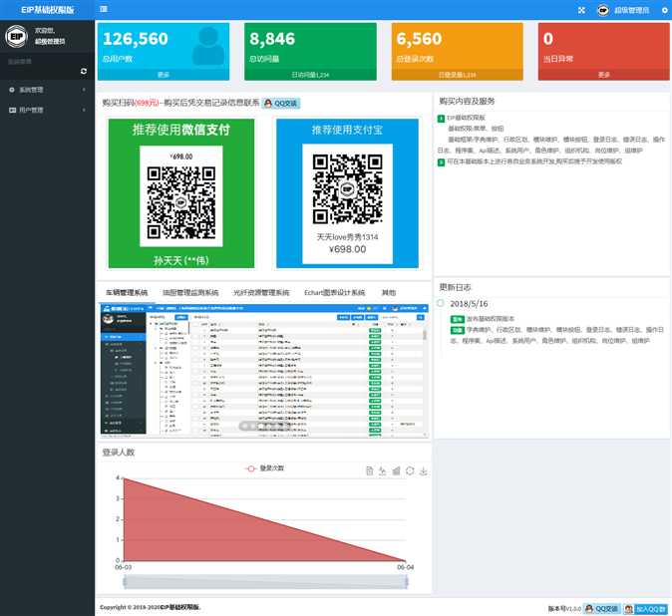The image size is (672, 616).
Task: Click the 登录人数 chart heading
Action: [x=119, y=452]
